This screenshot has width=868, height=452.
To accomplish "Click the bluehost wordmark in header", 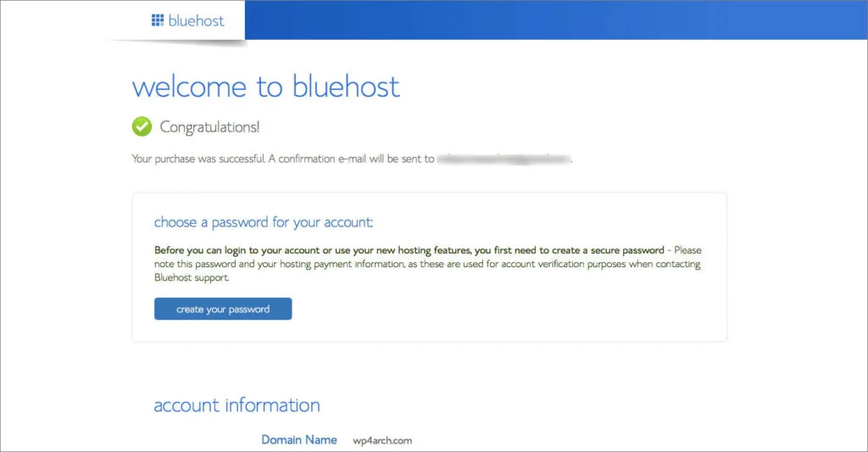I will coord(196,20).
